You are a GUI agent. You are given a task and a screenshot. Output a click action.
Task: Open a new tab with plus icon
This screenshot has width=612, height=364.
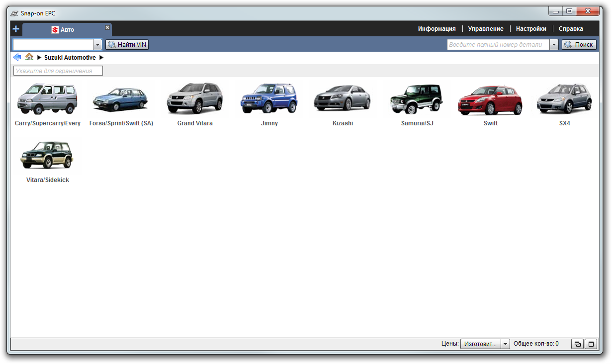click(16, 29)
